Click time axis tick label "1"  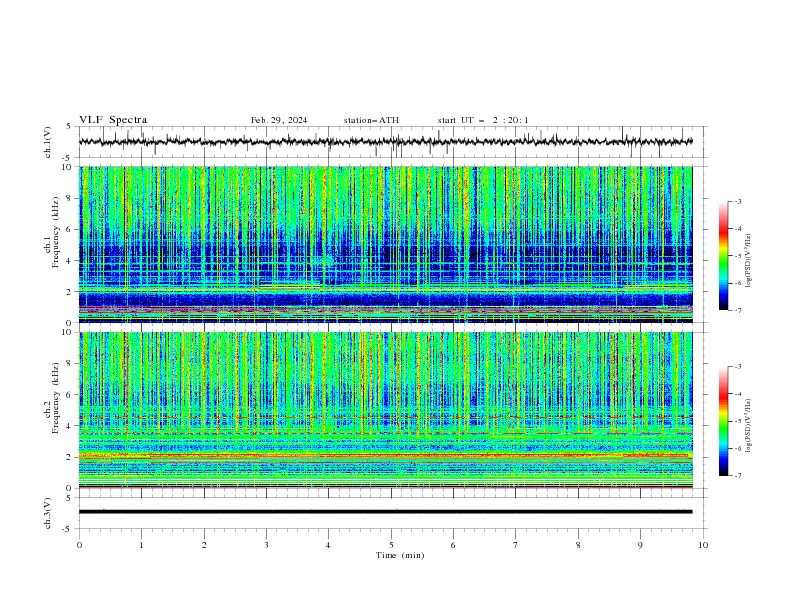coord(142,545)
